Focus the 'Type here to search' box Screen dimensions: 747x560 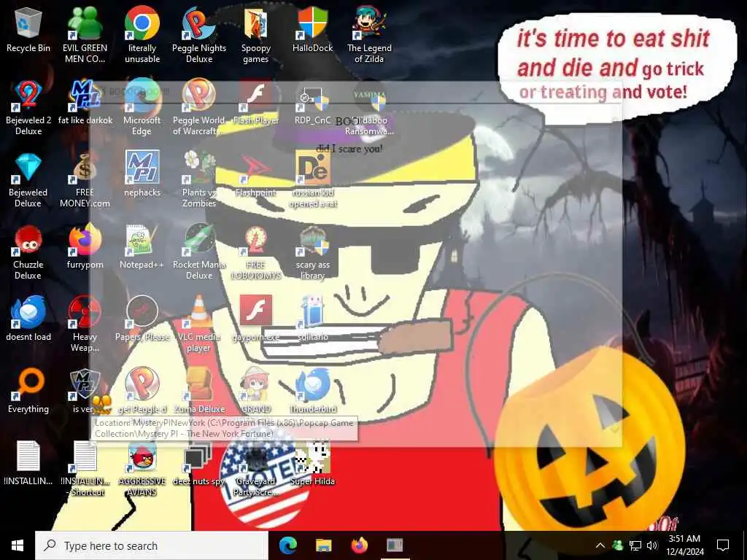coord(152,545)
